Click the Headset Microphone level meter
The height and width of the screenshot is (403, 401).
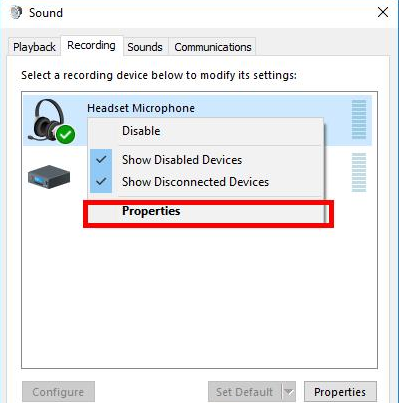tap(359, 119)
